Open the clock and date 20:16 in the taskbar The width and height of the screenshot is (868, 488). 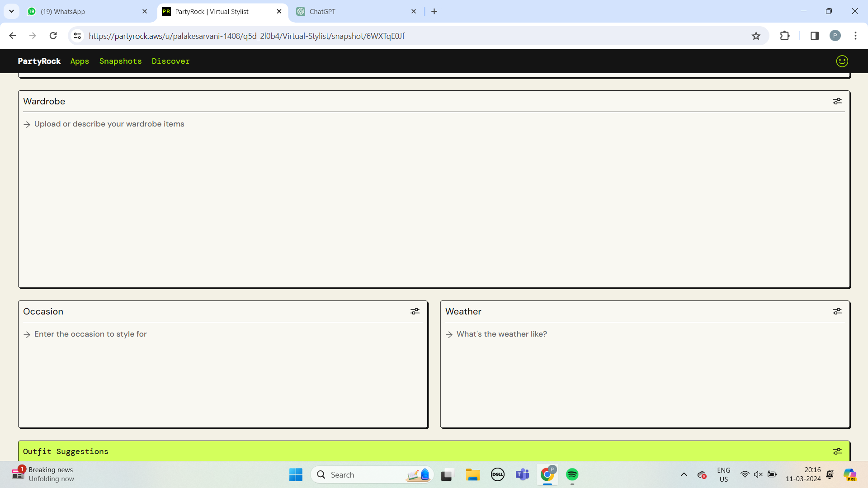click(x=803, y=474)
